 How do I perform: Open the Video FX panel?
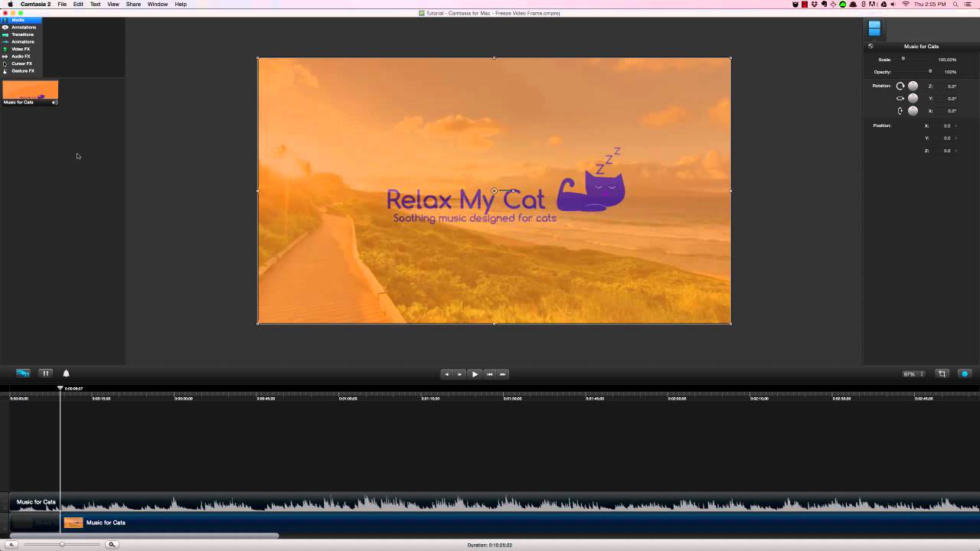(x=21, y=49)
